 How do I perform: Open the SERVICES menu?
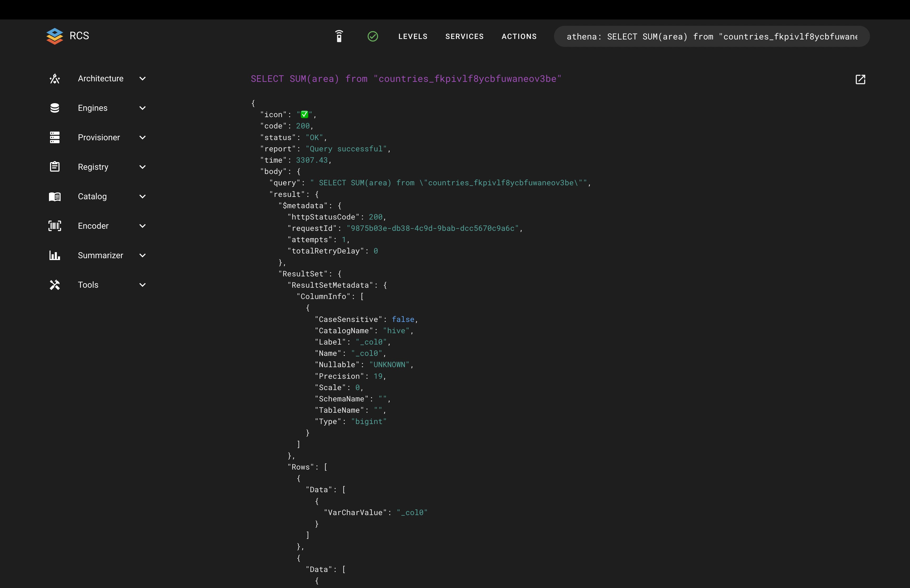pyautogui.click(x=464, y=36)
